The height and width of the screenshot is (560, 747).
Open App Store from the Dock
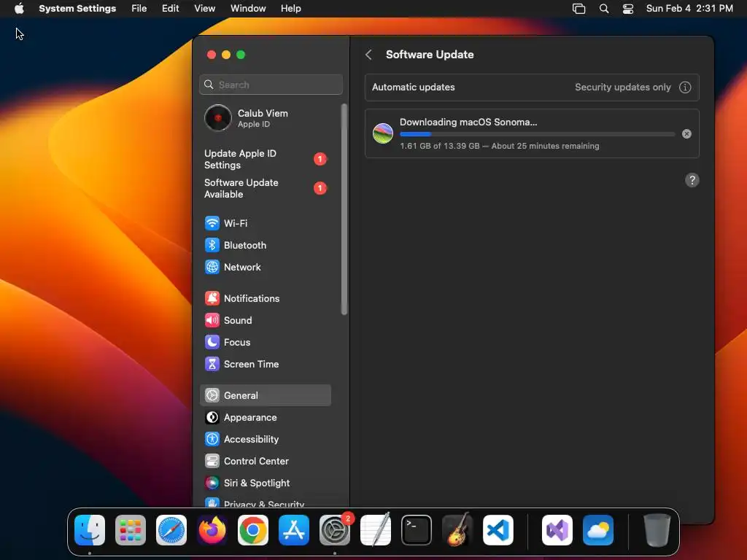(294, 530)
